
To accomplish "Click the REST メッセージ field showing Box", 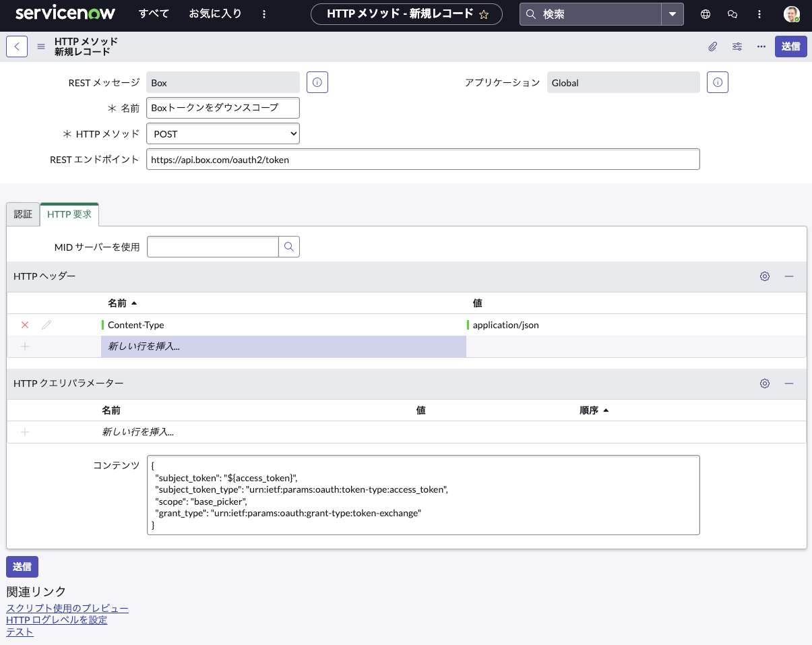I will (x=223, y=82).
